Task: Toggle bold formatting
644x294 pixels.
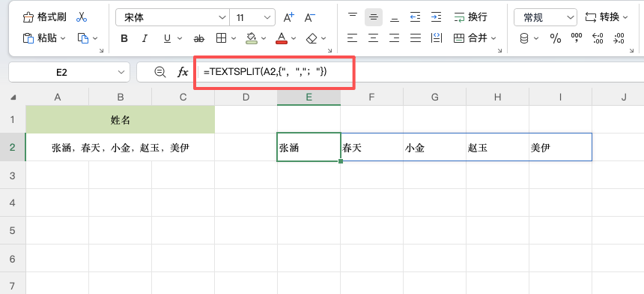Action: (x=124, y=39)
